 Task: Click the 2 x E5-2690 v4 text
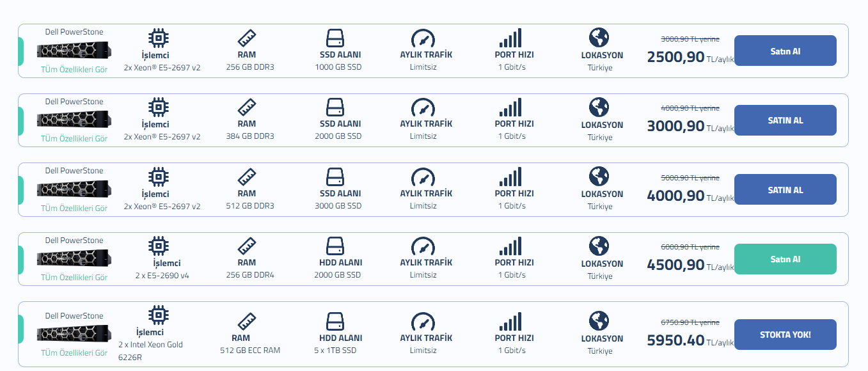pyautogui.click(x=162, y=276)
